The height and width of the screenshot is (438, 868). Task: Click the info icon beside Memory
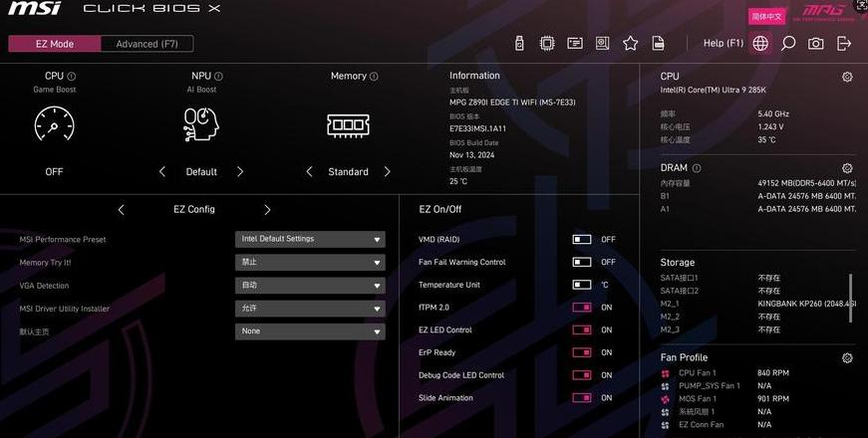click(374, 77)
